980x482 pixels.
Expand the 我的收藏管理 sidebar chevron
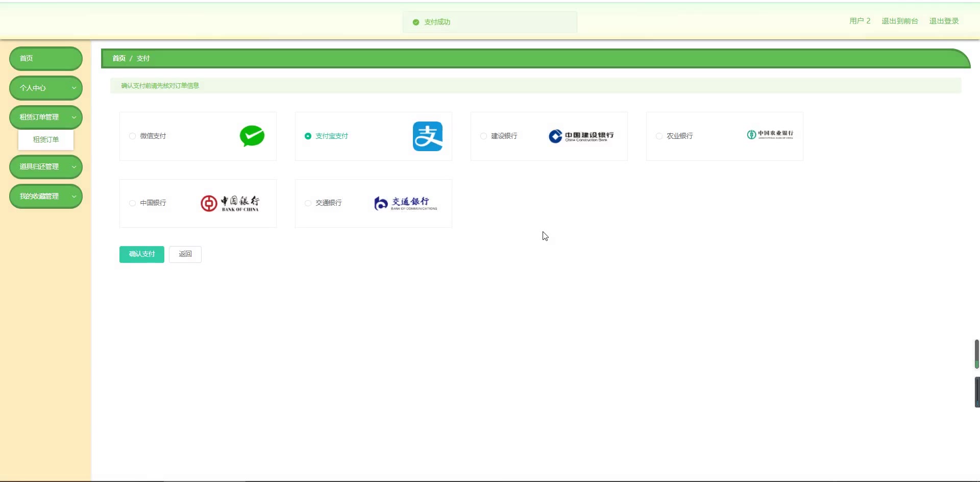tap(74, 196)
